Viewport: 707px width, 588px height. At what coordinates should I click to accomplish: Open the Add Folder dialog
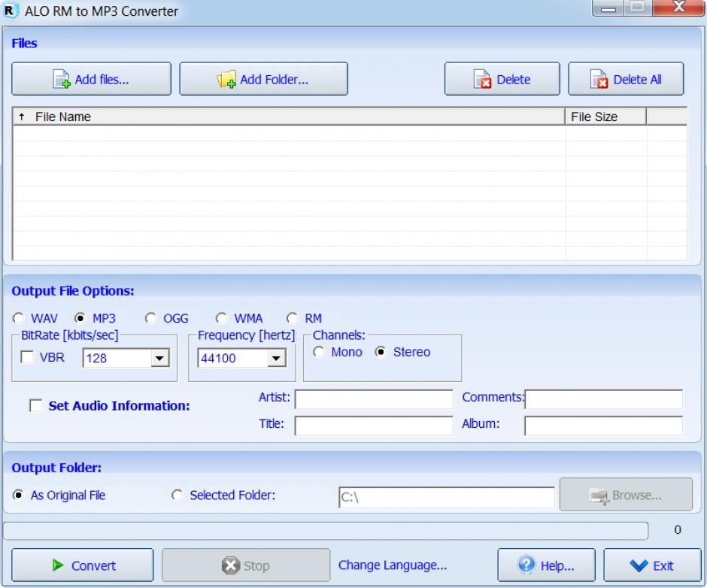(x=263, y=79)
